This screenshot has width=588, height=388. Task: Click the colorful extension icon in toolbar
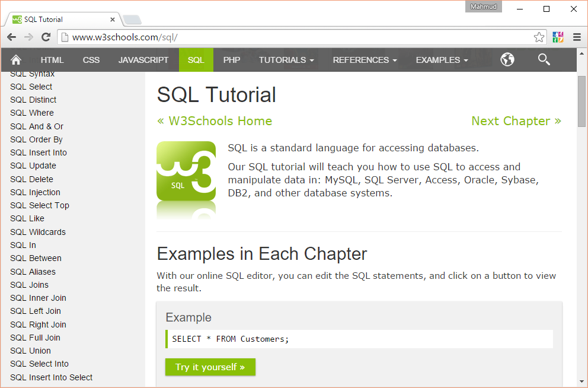click(558, 37)
